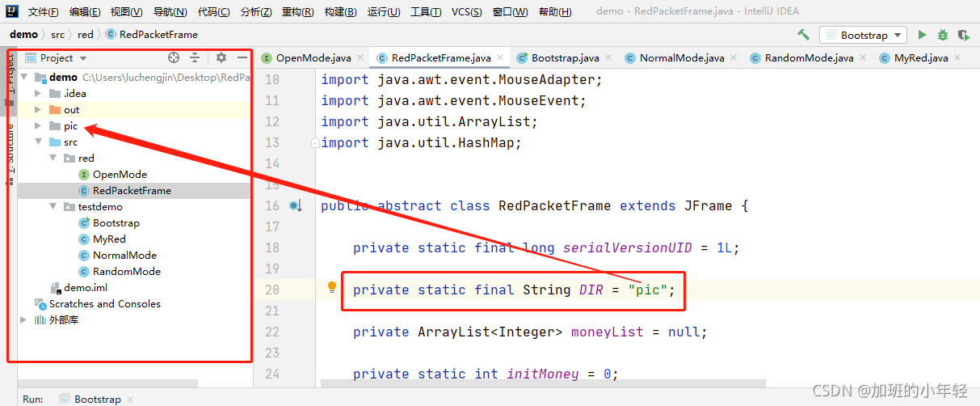Screen dimensions: 980x406
Task: Click the Debug bug icon
Action: (943, 35)
